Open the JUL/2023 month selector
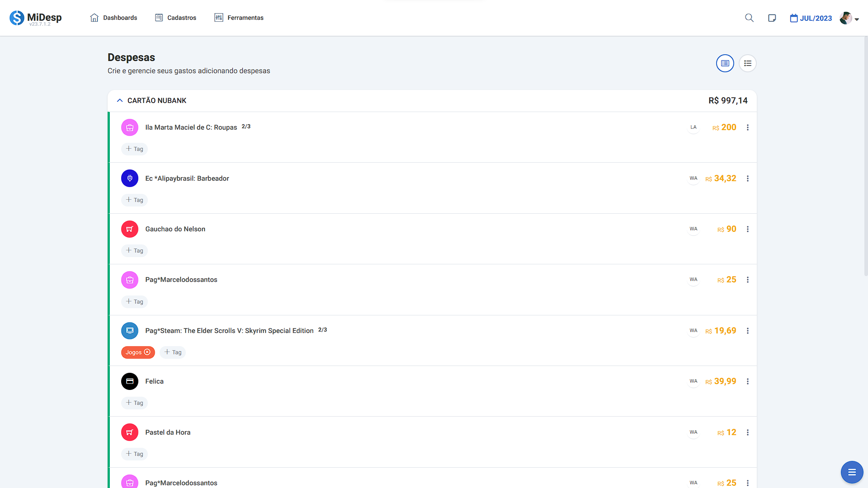 tap(811, 18)
